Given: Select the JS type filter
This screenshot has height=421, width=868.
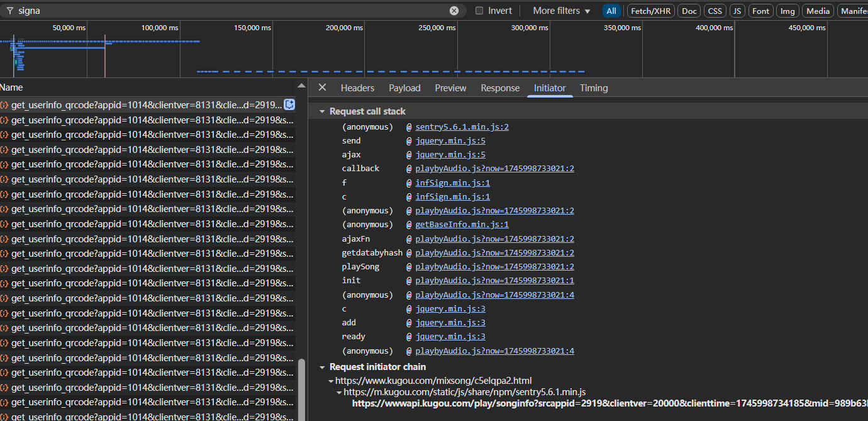Looking at the screenshot, I should (737, 11).
